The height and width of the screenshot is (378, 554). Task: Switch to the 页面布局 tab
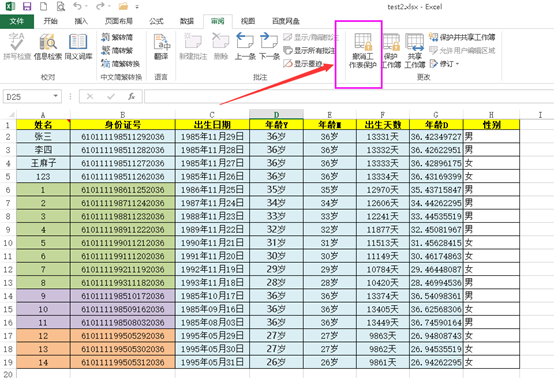[x=118, y=21]
